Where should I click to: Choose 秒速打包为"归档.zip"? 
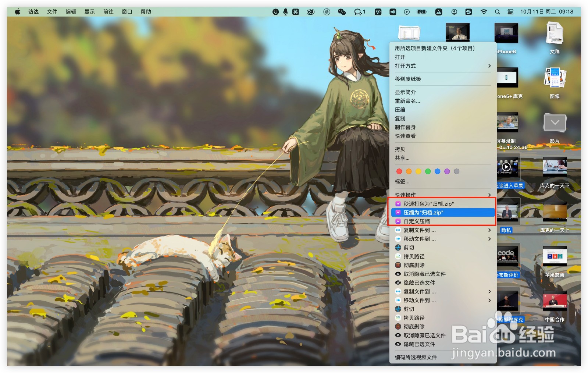(443, 204)
